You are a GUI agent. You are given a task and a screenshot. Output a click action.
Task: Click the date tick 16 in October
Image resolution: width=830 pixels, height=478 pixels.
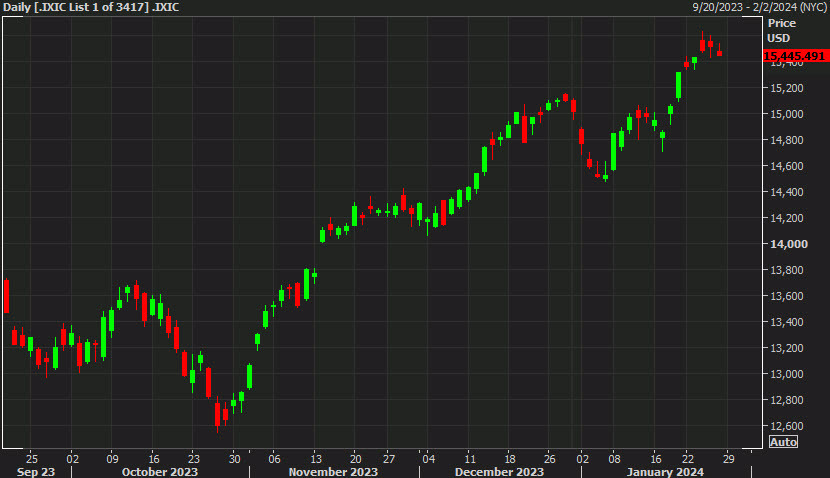[x=154, y=459]
